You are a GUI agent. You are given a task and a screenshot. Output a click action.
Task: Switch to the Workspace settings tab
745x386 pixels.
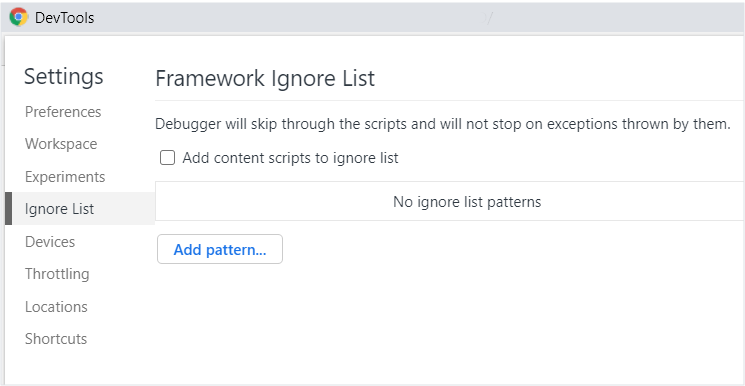point(61,144)
